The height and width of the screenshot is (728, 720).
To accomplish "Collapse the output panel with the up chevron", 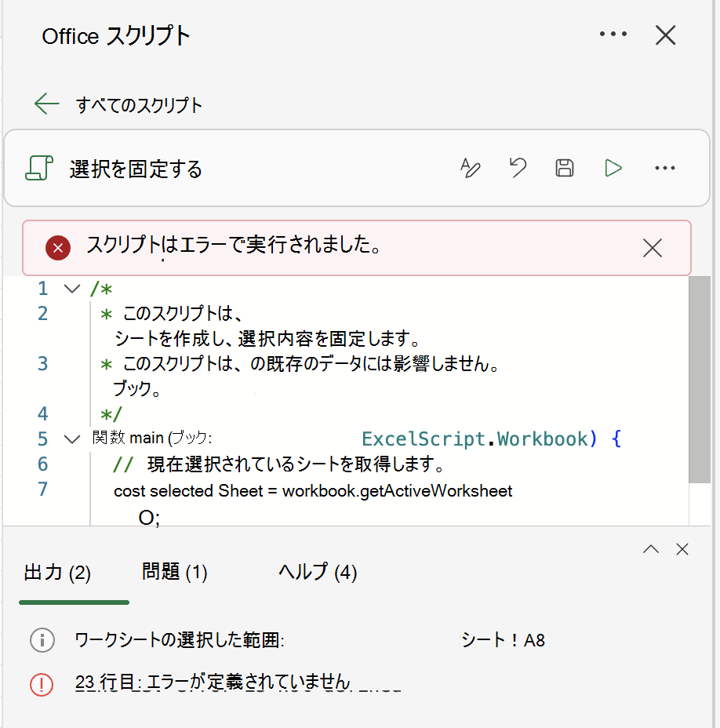I will point(651,549).
